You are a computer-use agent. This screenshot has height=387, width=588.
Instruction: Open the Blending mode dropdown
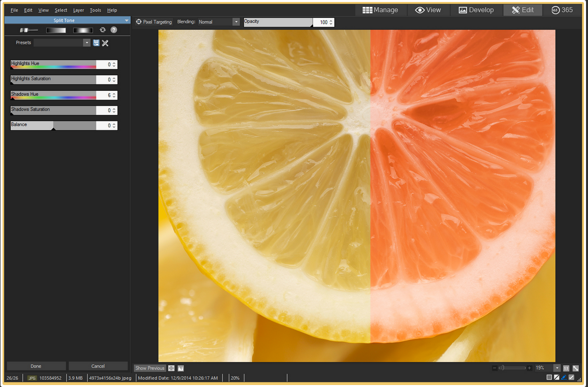tap(236, 22)
